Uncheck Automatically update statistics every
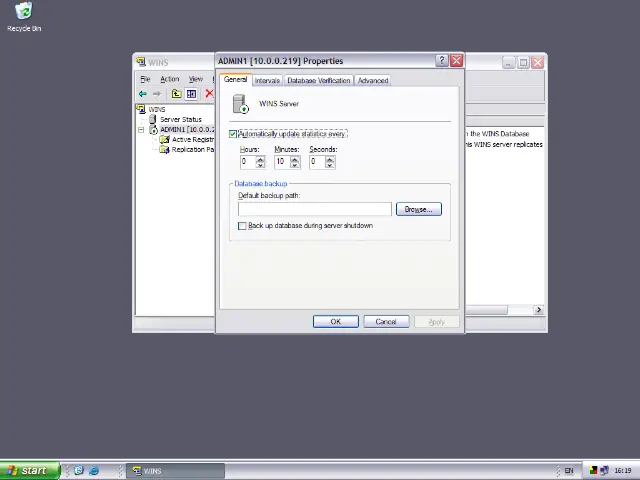Screen dimensions: 640x480 click(x=233, y=134)
